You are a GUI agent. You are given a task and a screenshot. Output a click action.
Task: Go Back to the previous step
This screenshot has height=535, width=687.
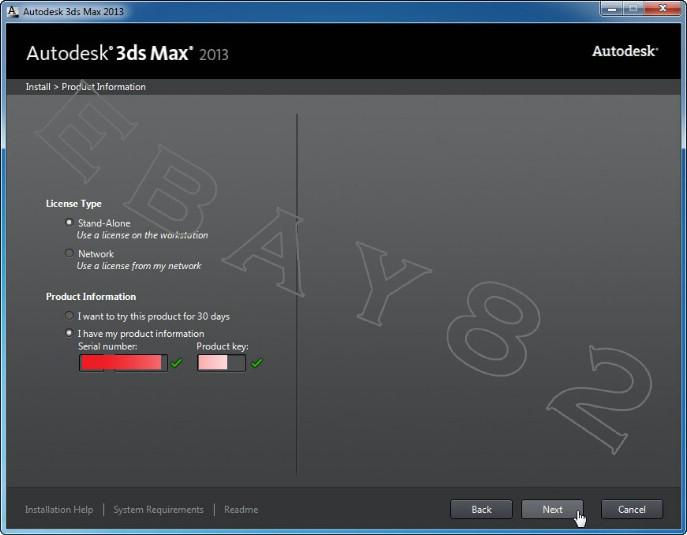pyautogui.click(x=481, y=509)
